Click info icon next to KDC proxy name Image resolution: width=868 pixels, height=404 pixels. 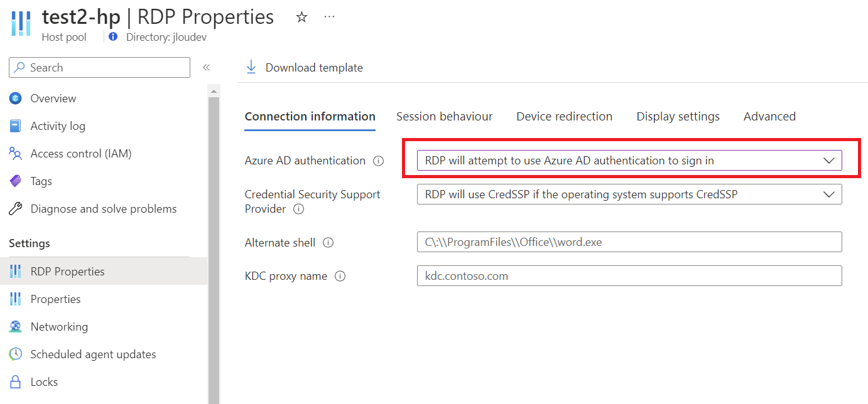click(x=340, y=276)
